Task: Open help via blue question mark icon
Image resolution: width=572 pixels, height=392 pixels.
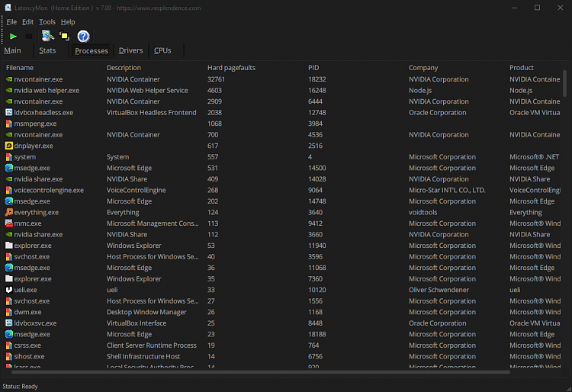Action: click(x=83, y=36)
